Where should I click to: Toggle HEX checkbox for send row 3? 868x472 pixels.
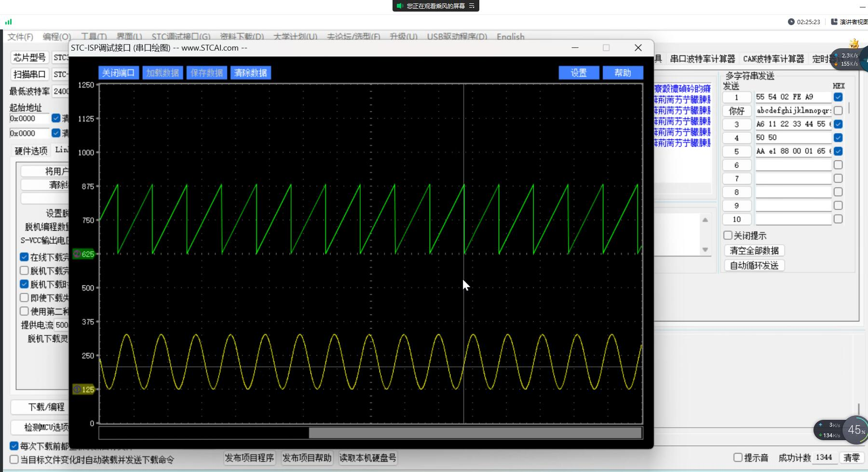(x=838, y=124)
